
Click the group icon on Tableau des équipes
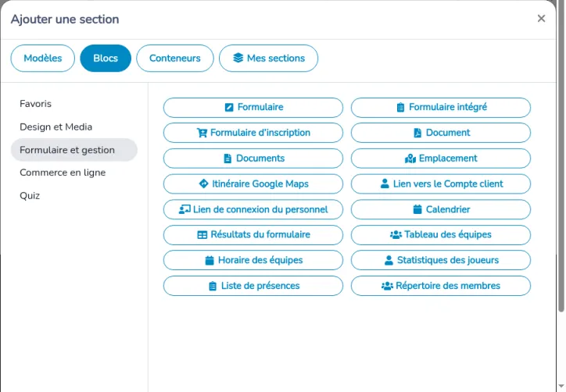(396, 235)
